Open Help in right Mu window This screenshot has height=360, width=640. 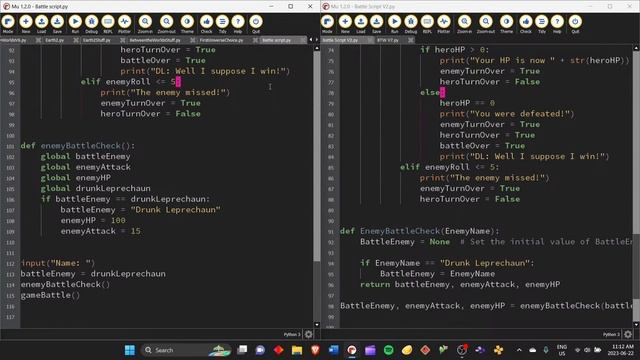click(x=557, y=24)
